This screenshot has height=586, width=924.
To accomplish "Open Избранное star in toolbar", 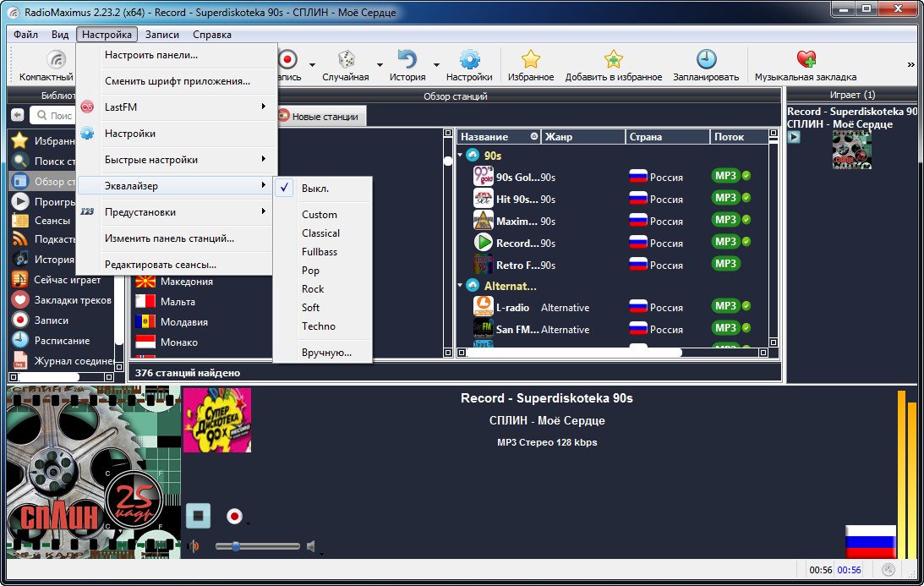I will pyautogui.click(x=530, y=59).
